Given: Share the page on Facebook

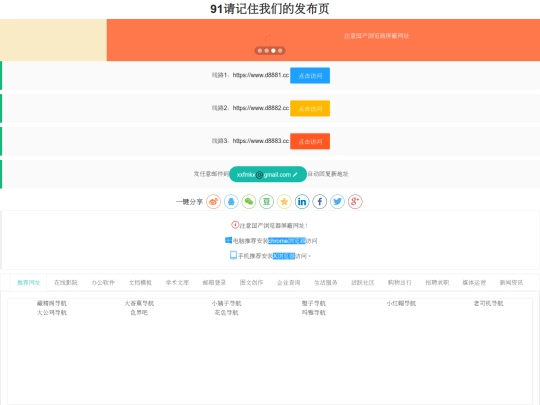Looking at the screenshot, I should [320, 201].
